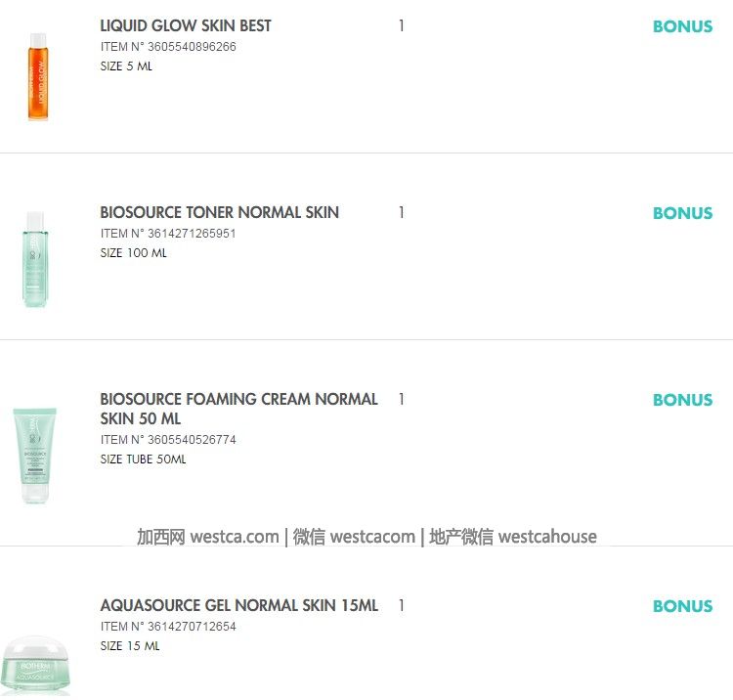Click BONUS label for Biosource Toner row
This screenshot has height=700, width=733.
682,213
